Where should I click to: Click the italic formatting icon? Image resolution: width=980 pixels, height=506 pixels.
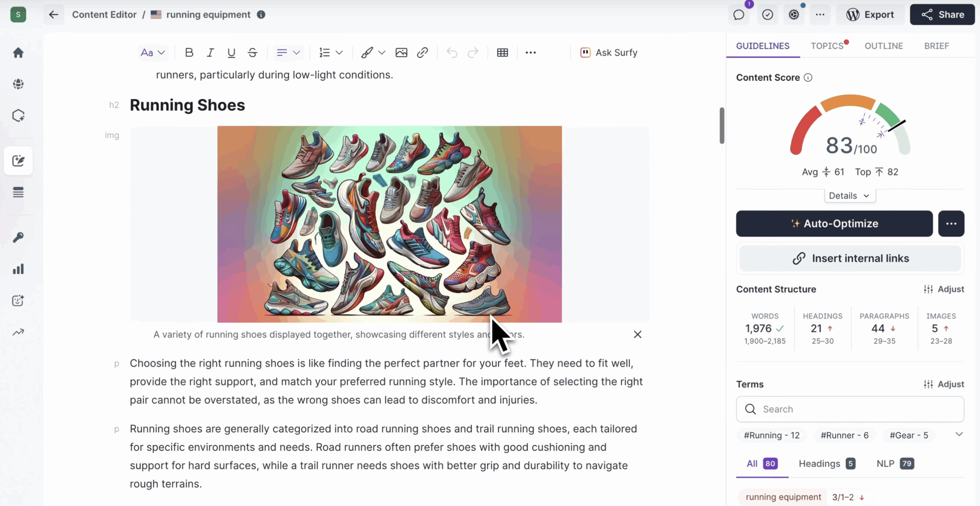click(x=210, y=52)
